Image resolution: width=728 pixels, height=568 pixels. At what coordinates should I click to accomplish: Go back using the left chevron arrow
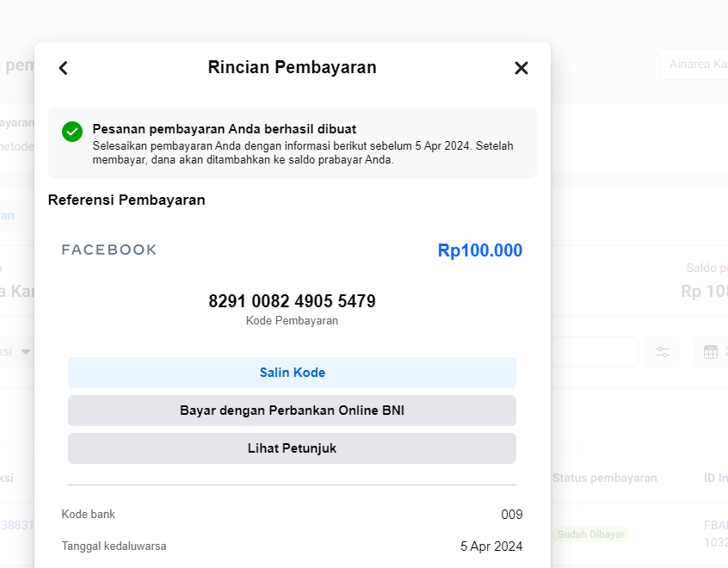coord(63,68)
